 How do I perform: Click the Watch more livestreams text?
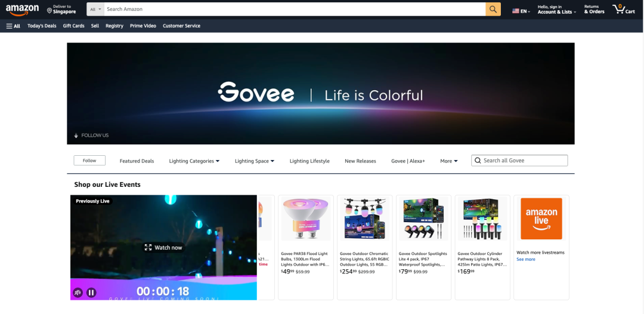click(x=540, y=253)
